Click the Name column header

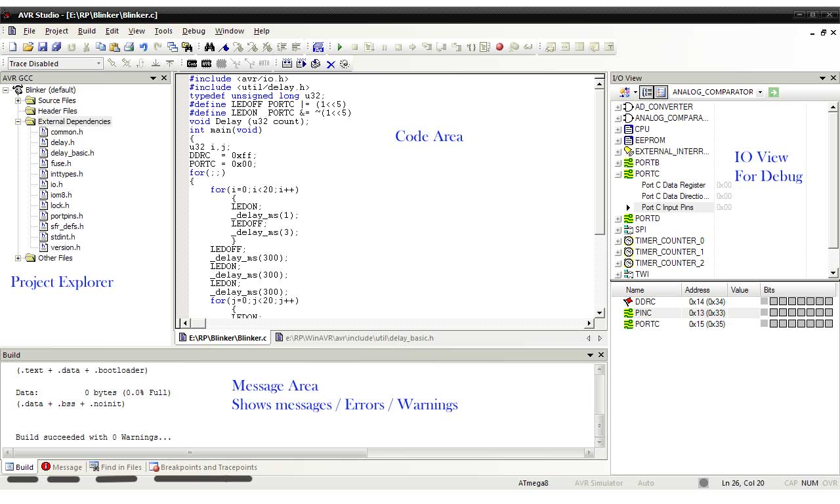pos(646,290)
